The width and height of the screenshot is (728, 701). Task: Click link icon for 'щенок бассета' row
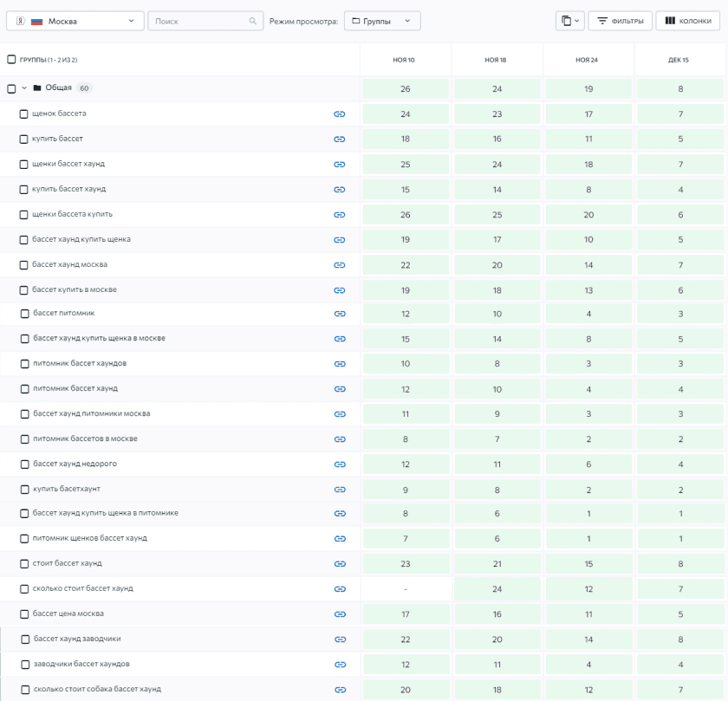[340, 114]
